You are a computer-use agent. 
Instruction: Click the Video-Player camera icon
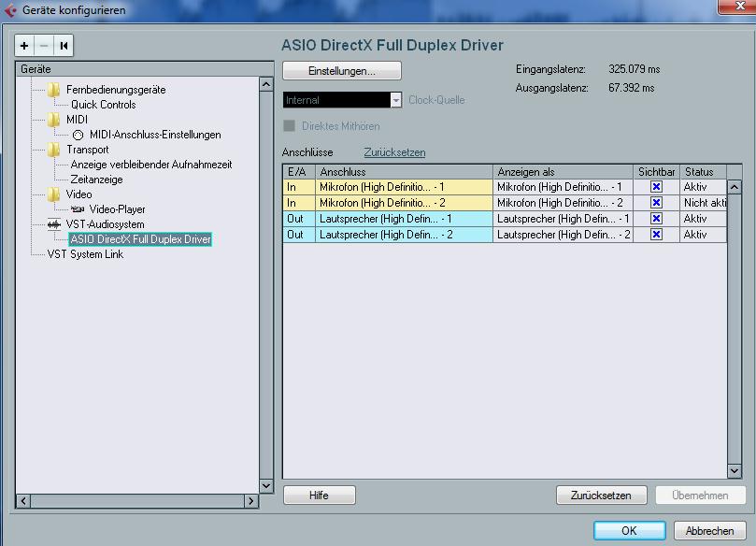coord(78,209)
